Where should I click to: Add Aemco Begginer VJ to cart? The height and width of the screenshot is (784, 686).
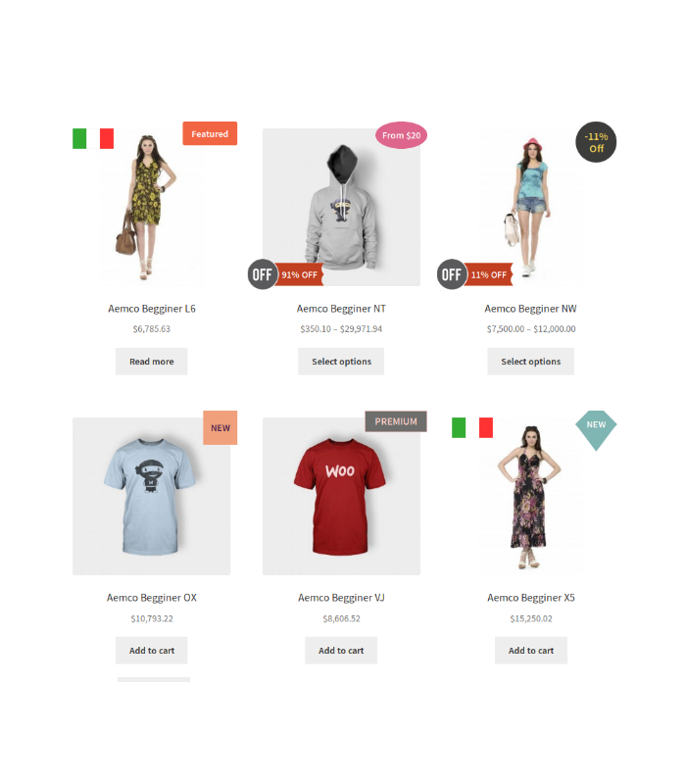click(341, 651)
